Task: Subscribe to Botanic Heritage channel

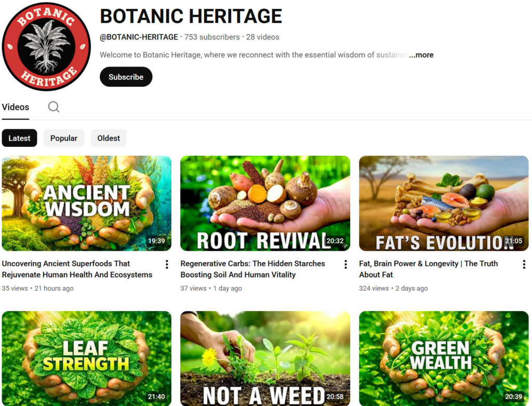Action: (126, 77)
